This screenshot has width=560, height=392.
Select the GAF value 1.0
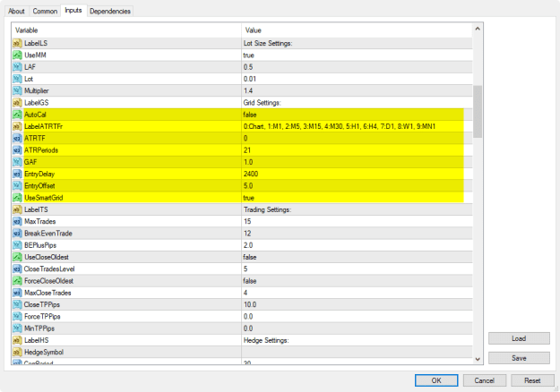point(248,162)
